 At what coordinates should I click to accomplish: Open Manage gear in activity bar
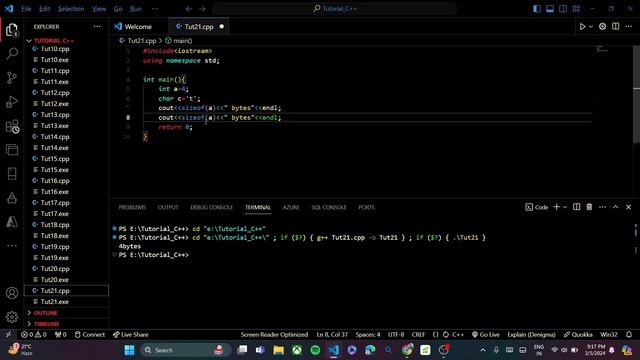pyautogui.click(x=12, y=317)
